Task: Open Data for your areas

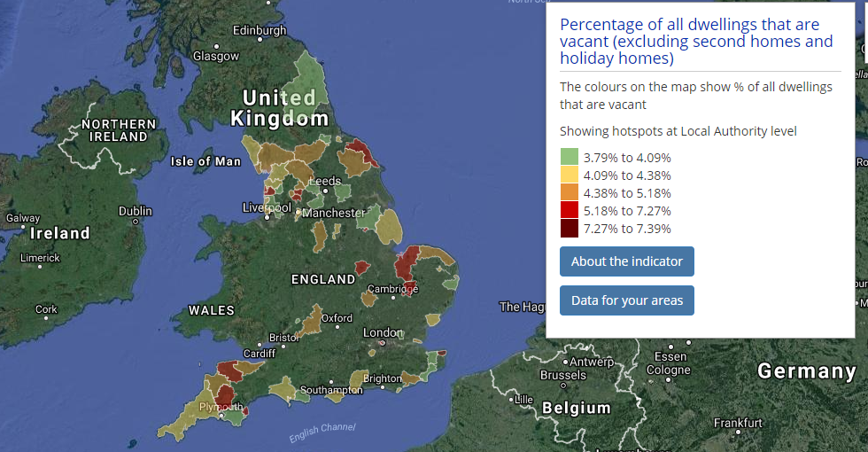Action: [x=627, y=300]
